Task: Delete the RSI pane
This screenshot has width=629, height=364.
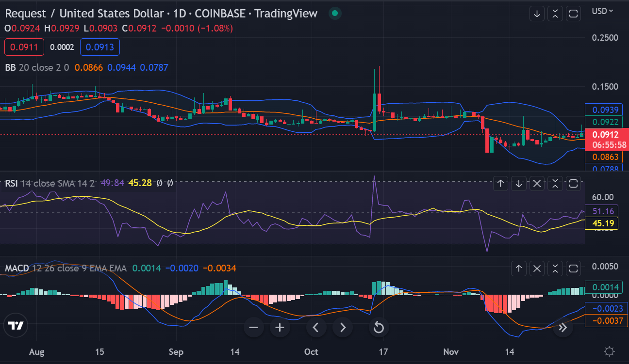Action: pos(537,183)
